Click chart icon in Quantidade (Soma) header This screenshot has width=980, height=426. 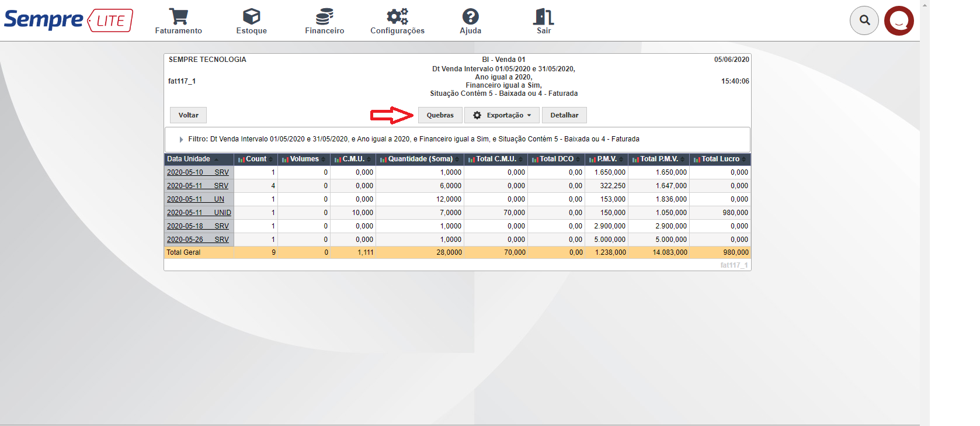(383, 160)
